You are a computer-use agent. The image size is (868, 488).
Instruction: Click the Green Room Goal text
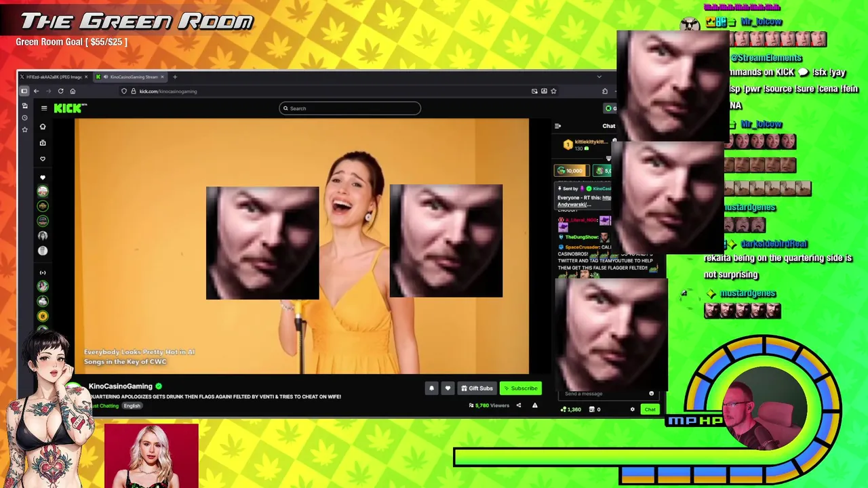71,42
